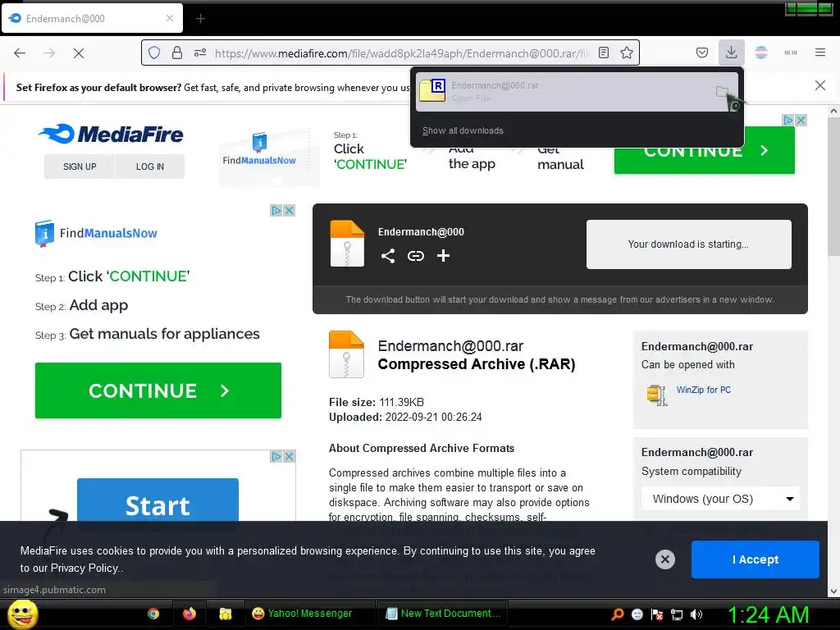Click the forward navigation arrow
Viewport: 840px width, 630px height.
(x=49, y=53)
